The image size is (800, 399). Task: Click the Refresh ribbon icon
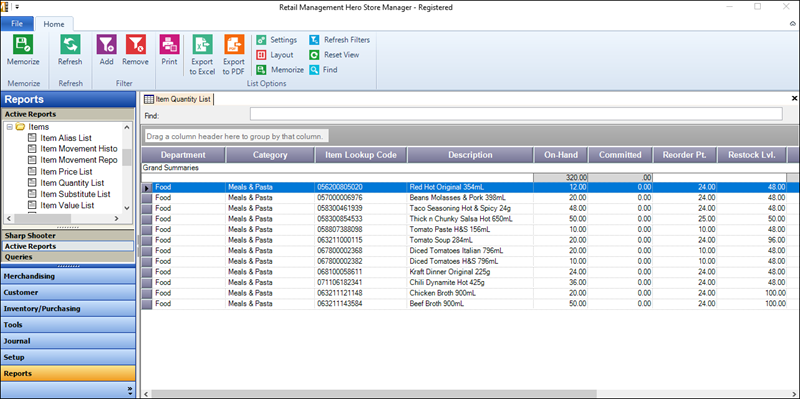tap(70, 45)
